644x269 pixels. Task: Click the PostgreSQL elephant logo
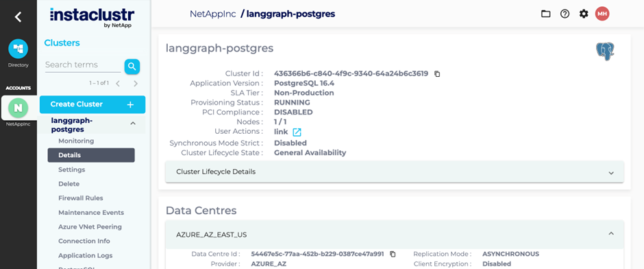[605, 51]
